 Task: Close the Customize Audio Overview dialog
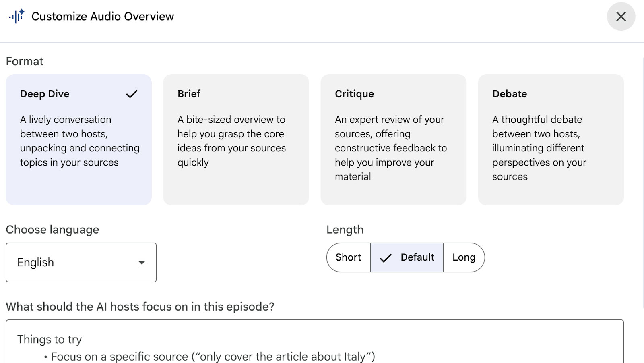coord(621,17)
